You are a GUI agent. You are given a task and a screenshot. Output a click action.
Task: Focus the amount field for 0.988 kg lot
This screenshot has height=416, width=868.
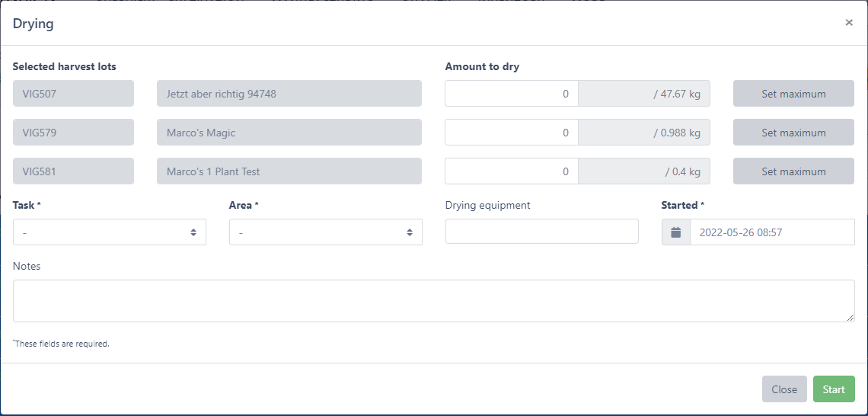pyautogui.click(x=512, y=133)
